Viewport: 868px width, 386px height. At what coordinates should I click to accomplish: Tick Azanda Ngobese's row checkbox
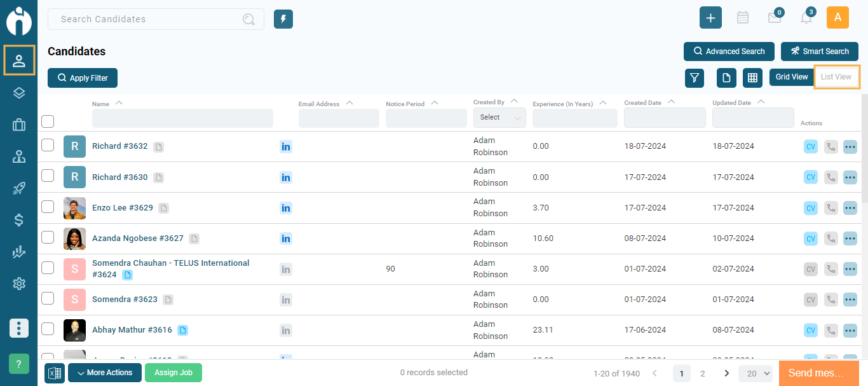click(48, 238)
